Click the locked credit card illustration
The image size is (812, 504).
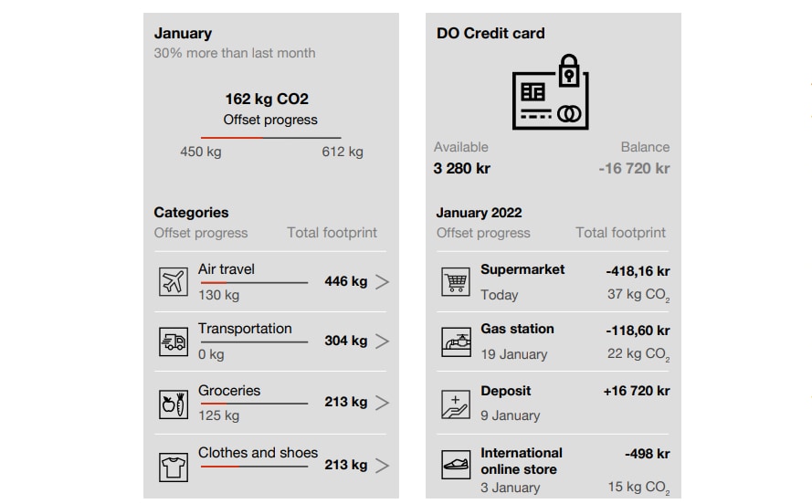pos(551,90)
